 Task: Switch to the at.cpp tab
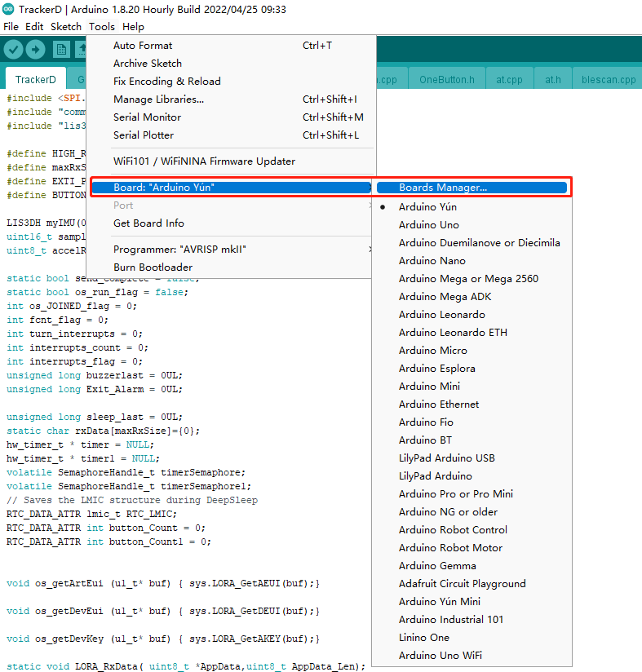[x=509, y=80]
